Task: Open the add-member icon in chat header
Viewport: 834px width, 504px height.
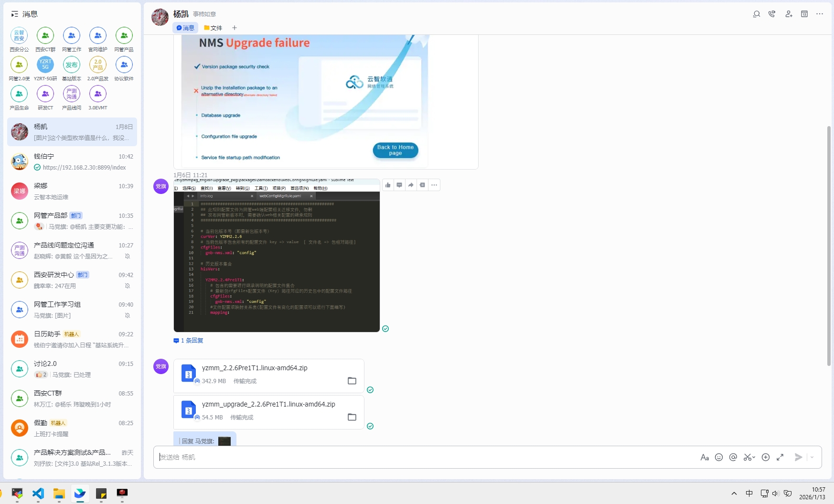Action: pos(789,14)
